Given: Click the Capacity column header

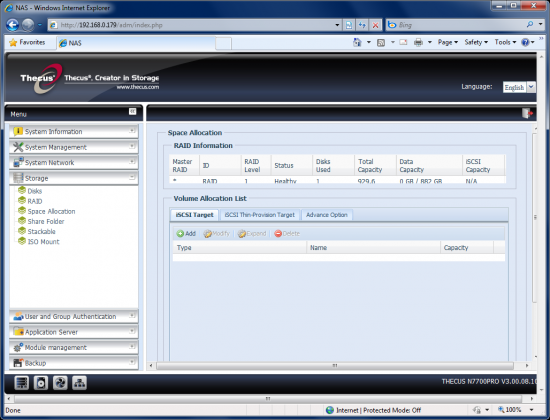Looking at the screenshot, I should click(x=467, y=247).
